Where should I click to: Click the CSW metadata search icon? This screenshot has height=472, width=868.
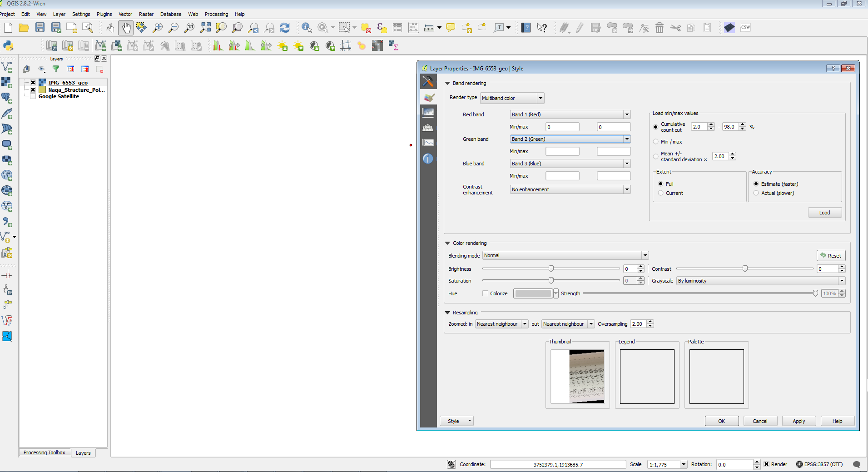pos(745,28)
